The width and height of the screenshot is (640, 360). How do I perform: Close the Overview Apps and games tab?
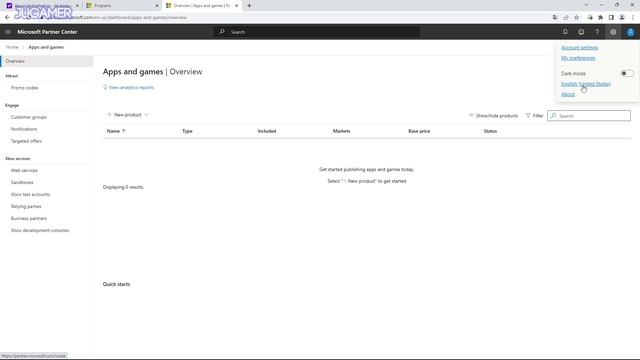pyautogui.click(x=237, y=6)
